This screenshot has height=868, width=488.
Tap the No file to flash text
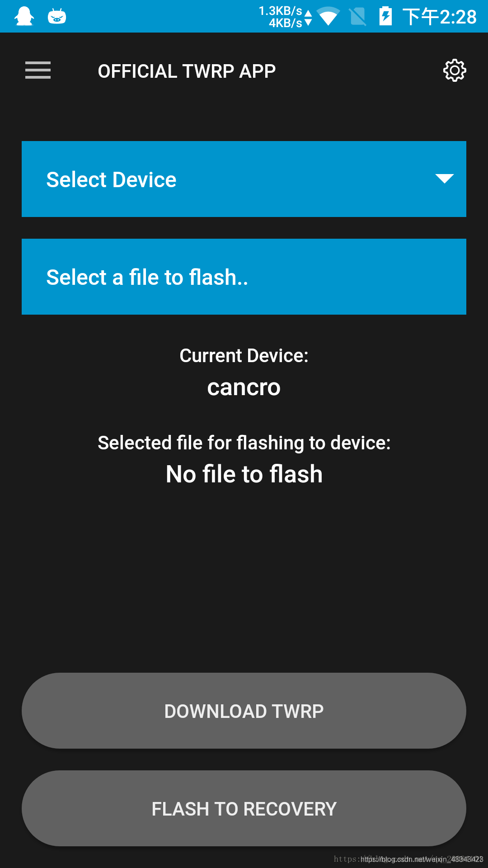pos(244,474)
